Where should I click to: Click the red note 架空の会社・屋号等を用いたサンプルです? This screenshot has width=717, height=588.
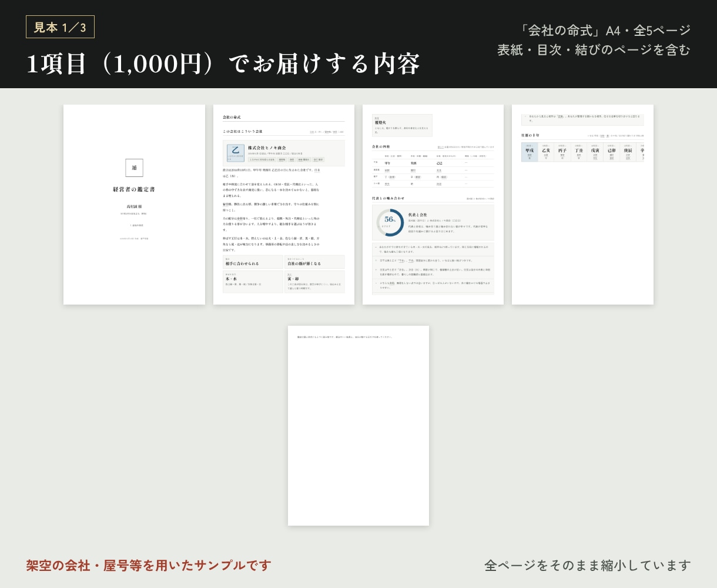pos(149,566)
